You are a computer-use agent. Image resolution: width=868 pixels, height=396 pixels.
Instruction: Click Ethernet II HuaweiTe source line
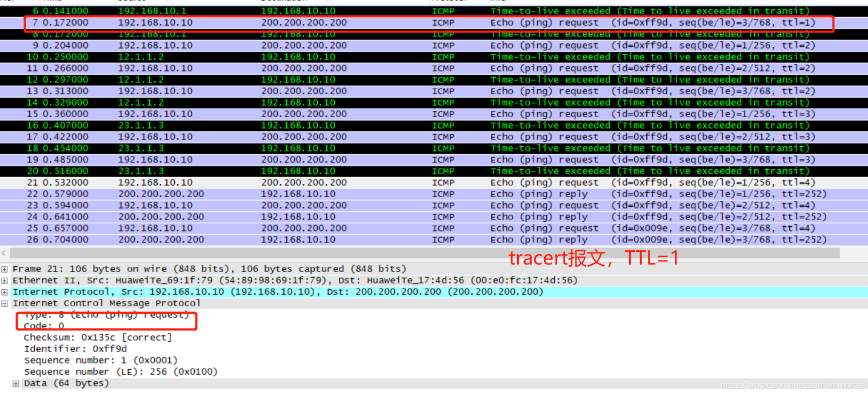[295, 281]
